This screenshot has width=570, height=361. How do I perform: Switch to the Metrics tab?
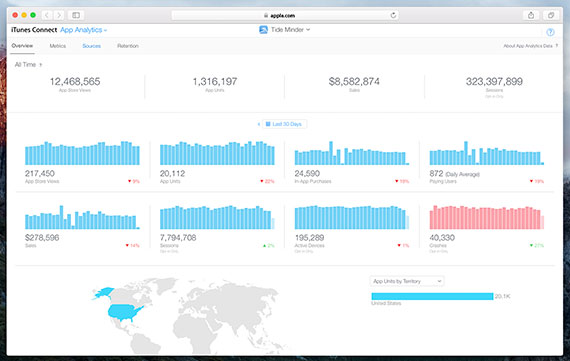tap(58, 46)
